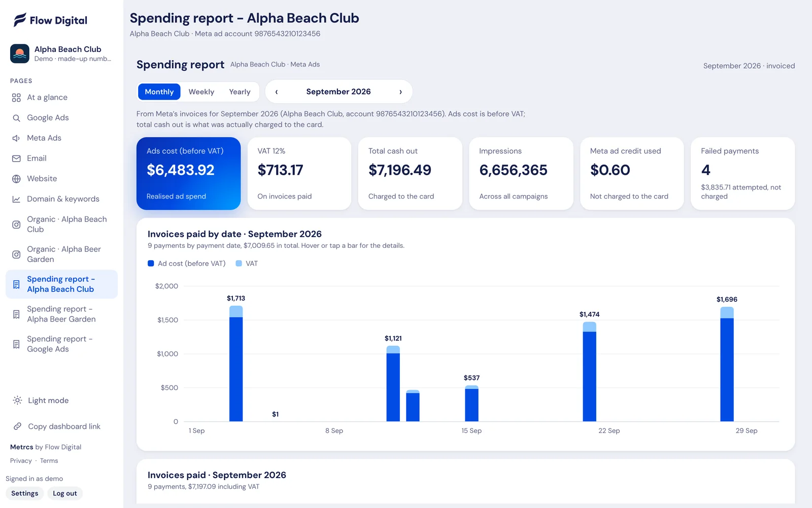812x508 pixels.
Task: Go to next month arrow
Action: (400, 92)
